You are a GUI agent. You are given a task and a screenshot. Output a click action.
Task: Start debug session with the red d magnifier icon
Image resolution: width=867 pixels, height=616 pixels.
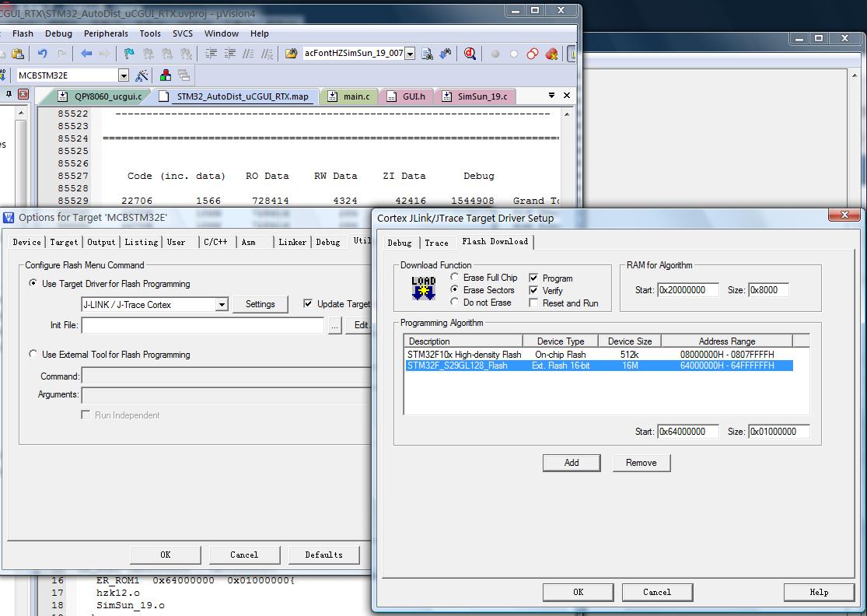470,54
